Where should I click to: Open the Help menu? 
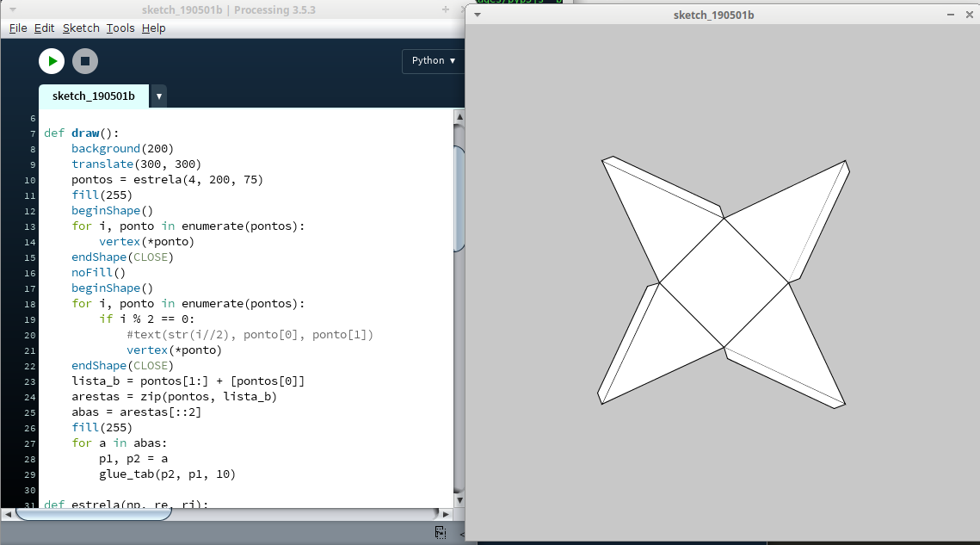pyautogui.click(x=153, y=28)
